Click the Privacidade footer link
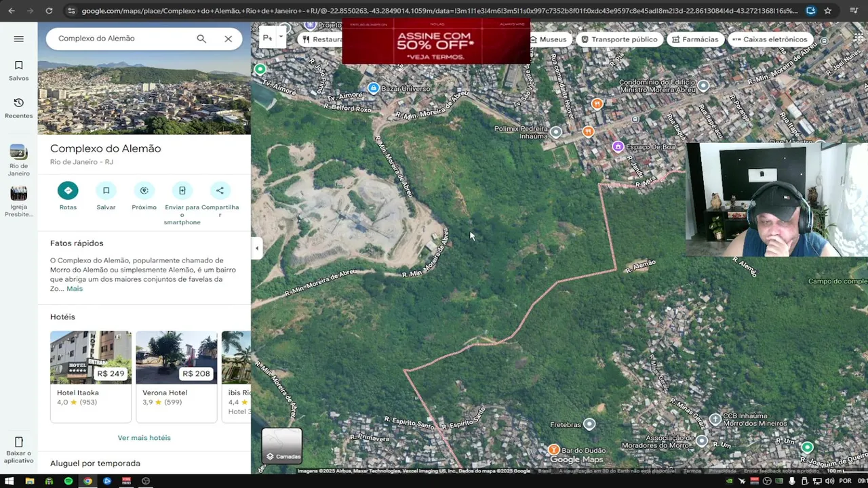The image size is (868, 488). [723, 470]
